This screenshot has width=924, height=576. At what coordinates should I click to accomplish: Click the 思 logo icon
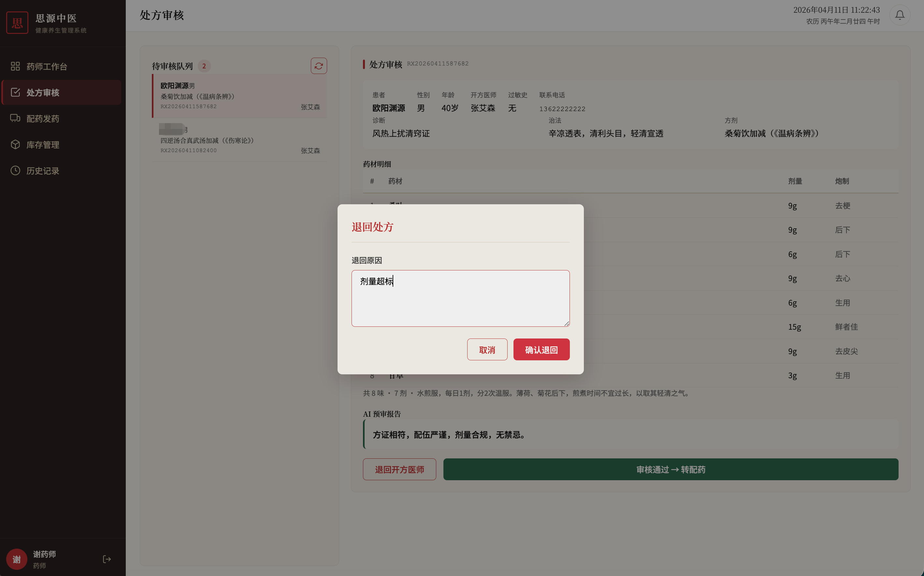(x=17, y=23)
